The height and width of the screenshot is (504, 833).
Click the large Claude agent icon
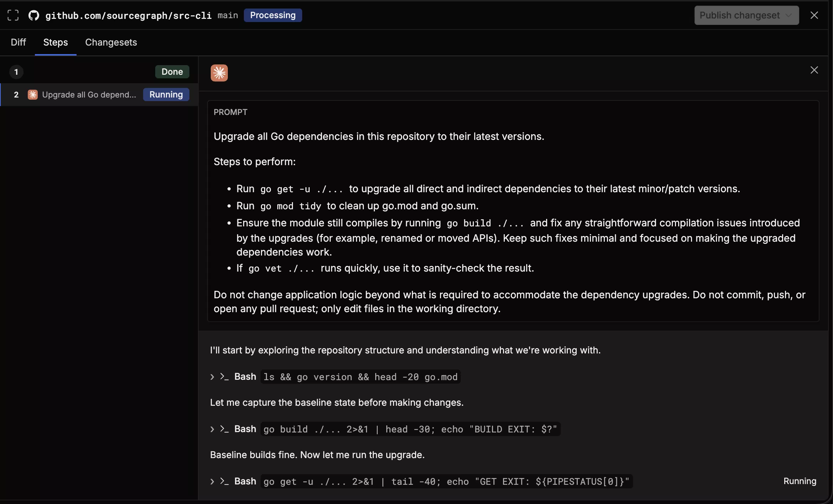coord(219,73)
